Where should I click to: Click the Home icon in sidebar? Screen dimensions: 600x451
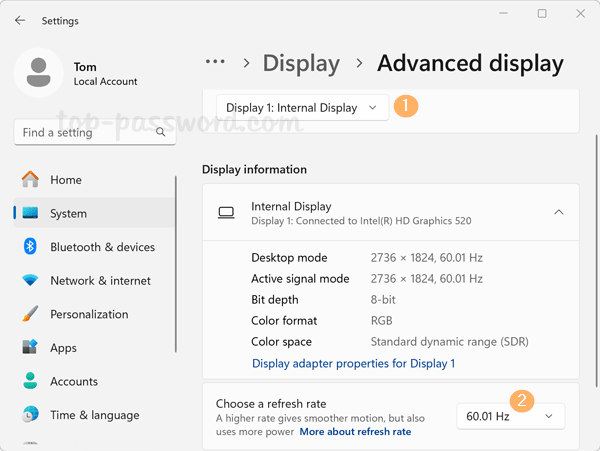pos(30,180)
